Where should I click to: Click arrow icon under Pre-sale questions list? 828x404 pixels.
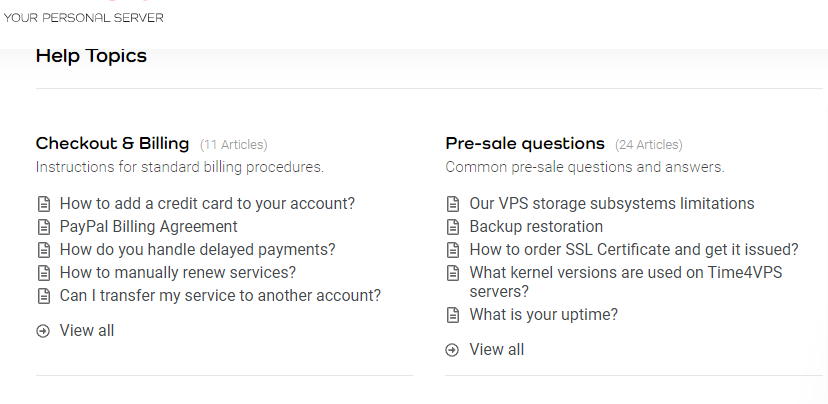[x=453, y=350]
